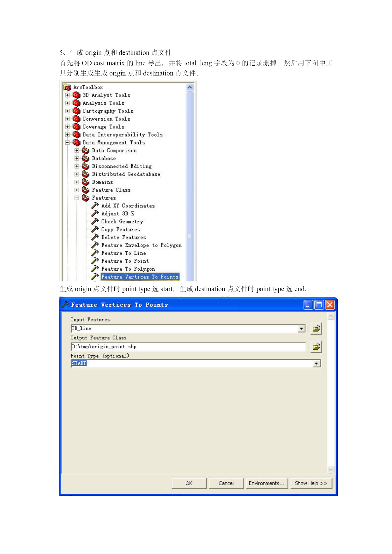Image resolution: width=392 pixels, height=554 pixels.
Task: Click the Data Interoperability Tools toolbox icon
Action: [76, 135]
